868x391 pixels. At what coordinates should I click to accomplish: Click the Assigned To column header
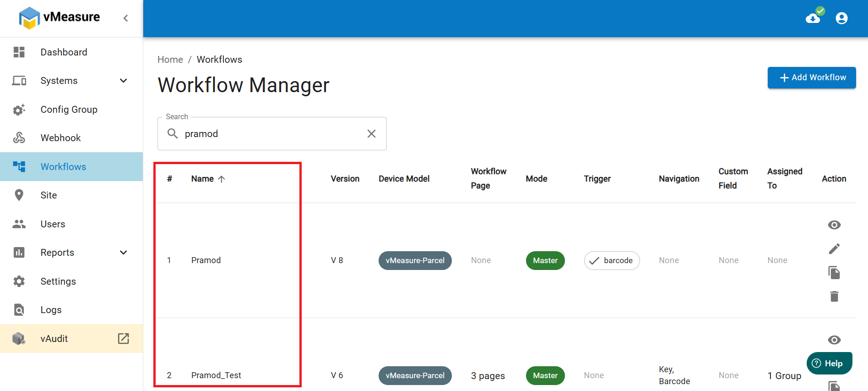pyautogui.click(x=785, y=178)
